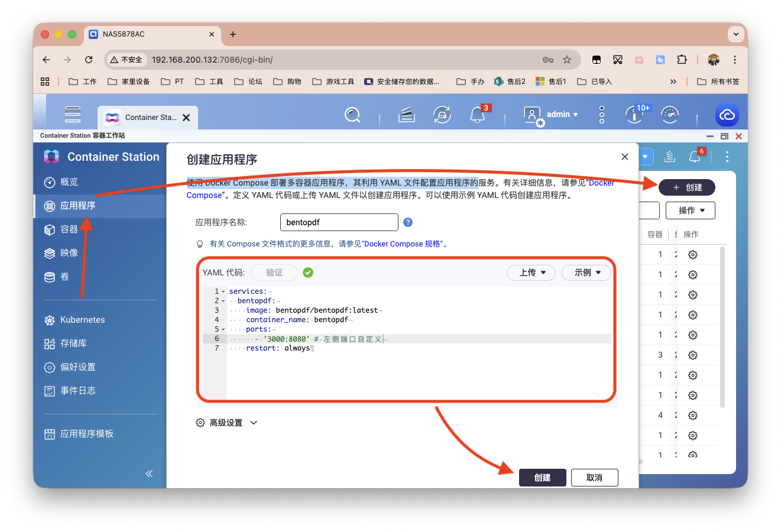
Task: Click the 创建 button to create the application
Action: [x=542, y=477]
